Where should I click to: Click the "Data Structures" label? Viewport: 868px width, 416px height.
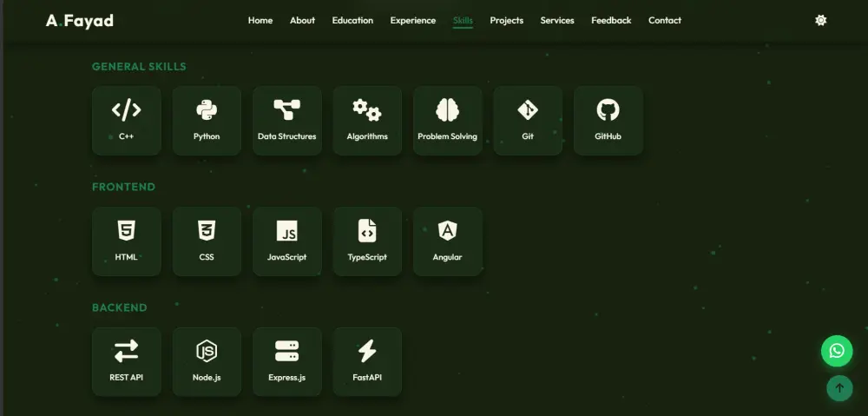coord(286,136)
